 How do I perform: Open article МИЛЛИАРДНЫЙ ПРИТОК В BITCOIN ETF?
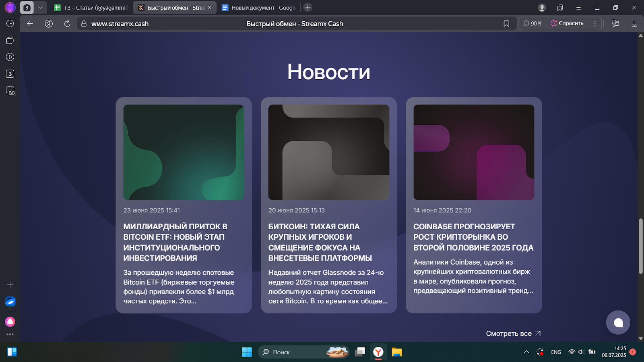pos(175,242)
